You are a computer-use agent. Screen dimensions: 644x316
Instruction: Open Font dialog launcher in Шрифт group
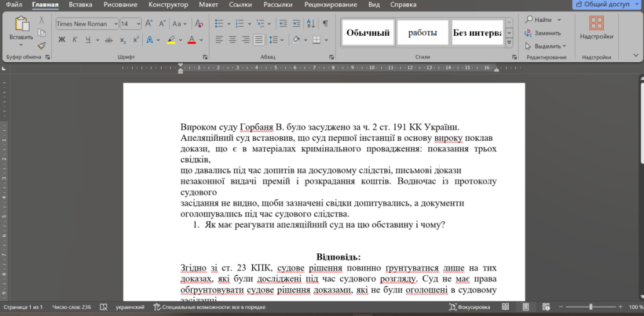point(205,57)
